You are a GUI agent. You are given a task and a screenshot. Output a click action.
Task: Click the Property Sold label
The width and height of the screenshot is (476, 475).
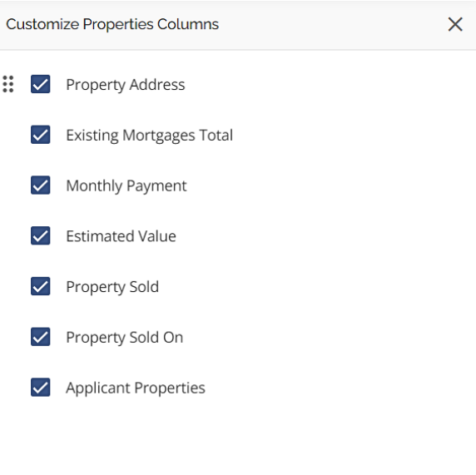coord(112,287)
